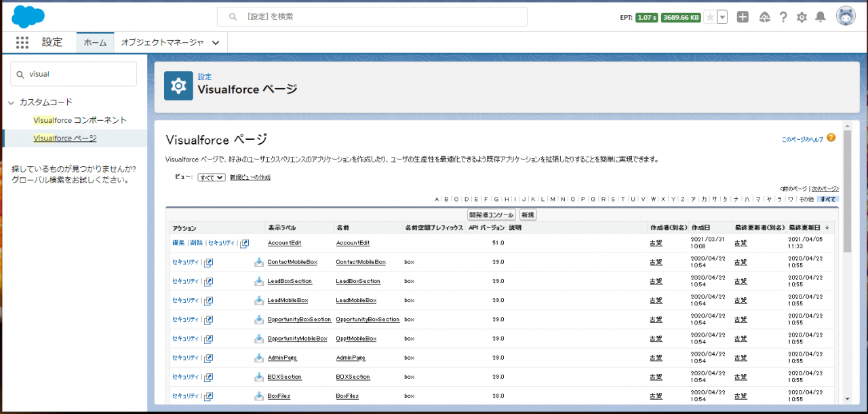Viewport: 868px width, 414px height.
Task: Open セキュリティ for the AccountEdit row
Action: [221, 243]
